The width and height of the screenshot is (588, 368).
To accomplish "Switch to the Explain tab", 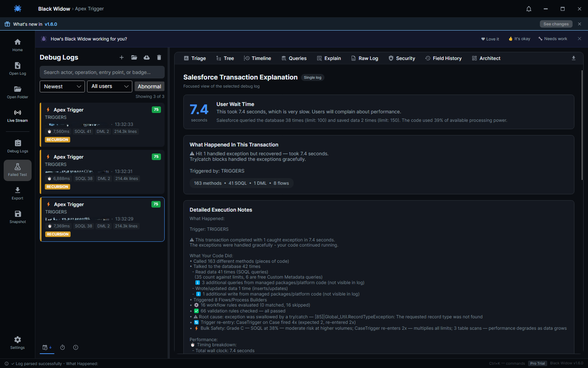I will pos(329,58).
